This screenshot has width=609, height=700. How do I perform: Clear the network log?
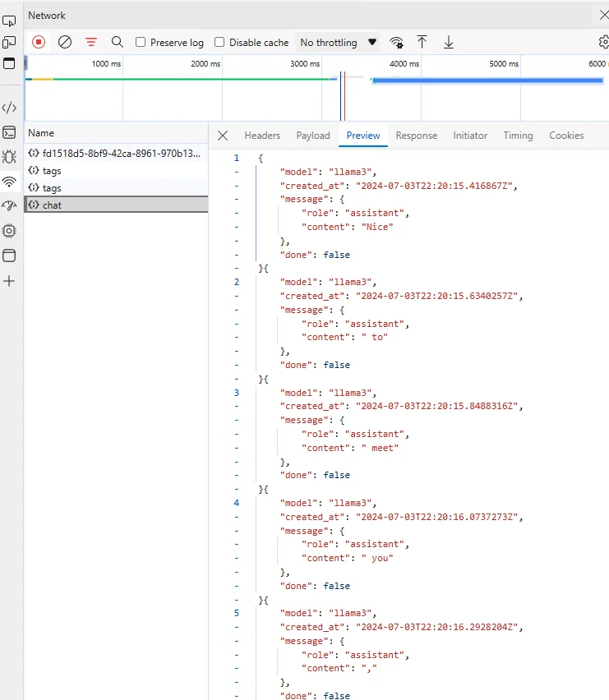click(x=65, y=42)
